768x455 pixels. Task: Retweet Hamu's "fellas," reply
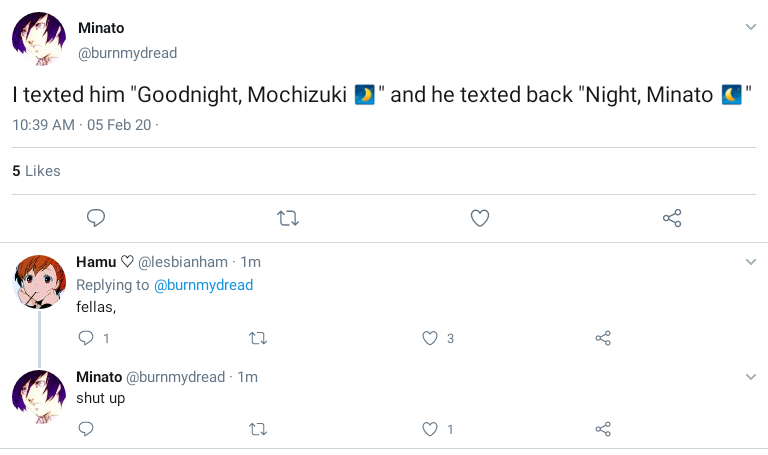[x=257, y=338]
